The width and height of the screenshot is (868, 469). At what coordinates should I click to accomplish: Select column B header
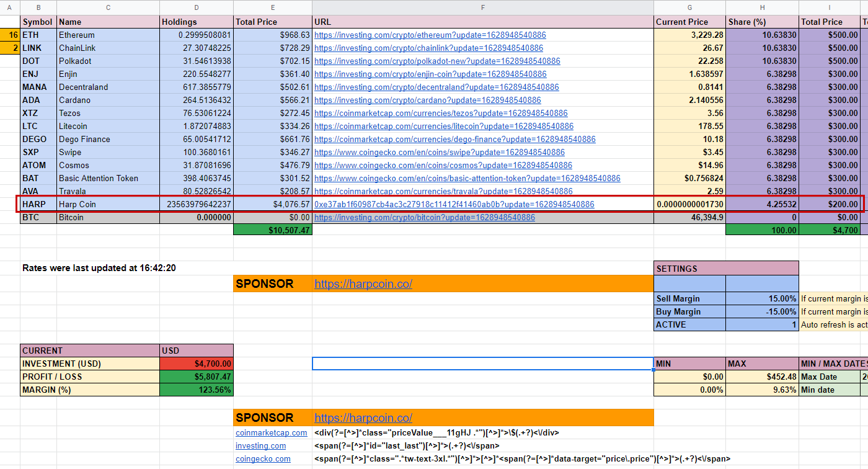tap(38, 7)
